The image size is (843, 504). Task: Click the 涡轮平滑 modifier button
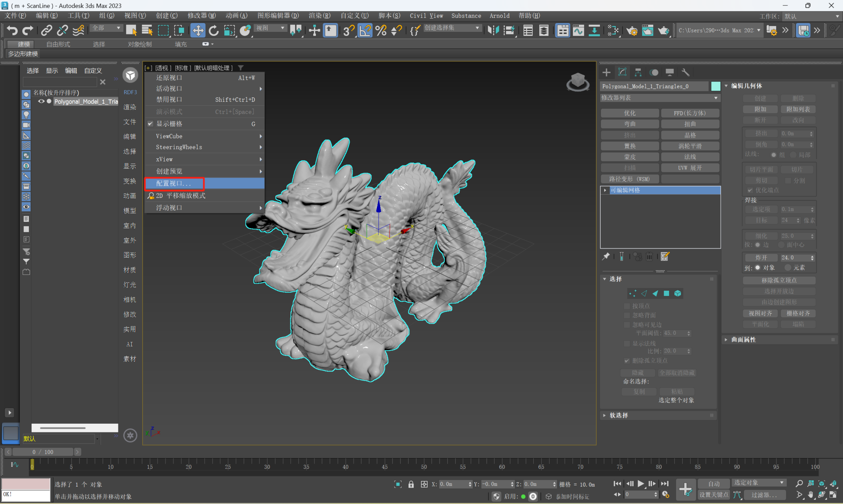tap(690, 146)
